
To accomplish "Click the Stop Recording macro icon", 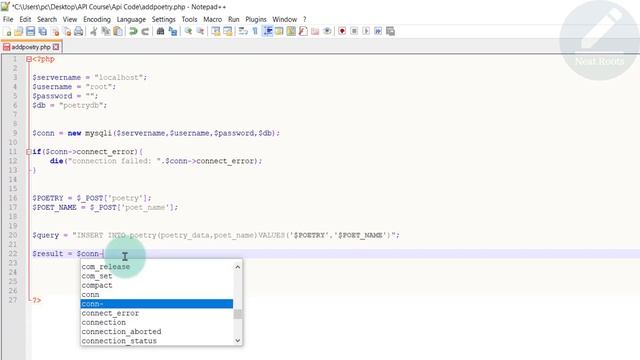I will pos(354,31).
